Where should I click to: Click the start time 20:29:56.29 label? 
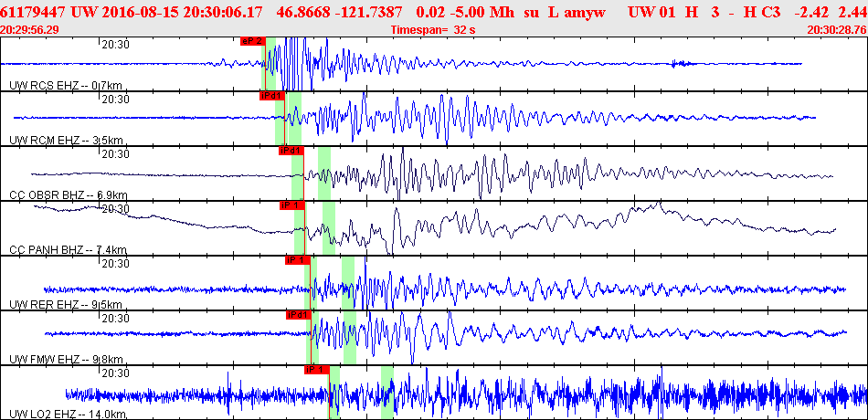[30, 30]
